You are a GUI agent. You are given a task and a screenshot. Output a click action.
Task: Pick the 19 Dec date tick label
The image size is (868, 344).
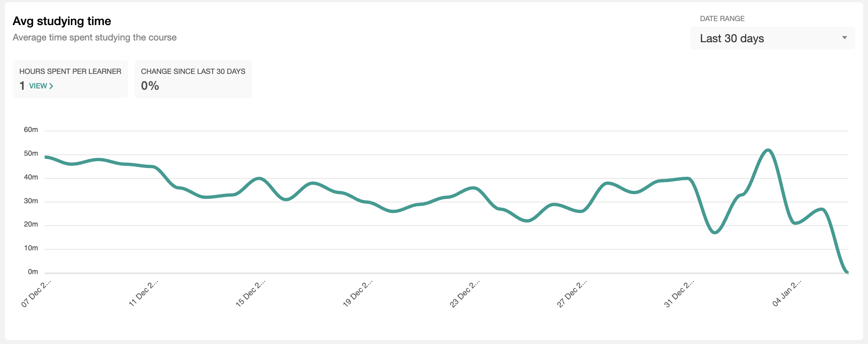[357, 293]
